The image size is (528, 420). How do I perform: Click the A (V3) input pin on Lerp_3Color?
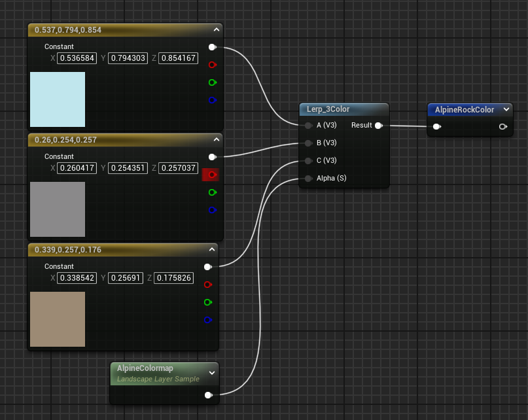[x=308, y=125]
